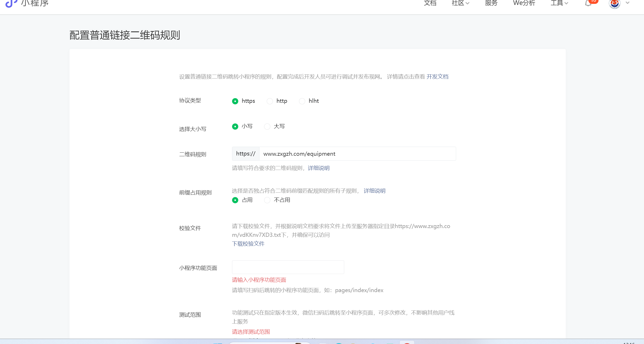
Task: Choose the 小写 lowercase option
Action: pyautogui.click(x=235, y=126)
